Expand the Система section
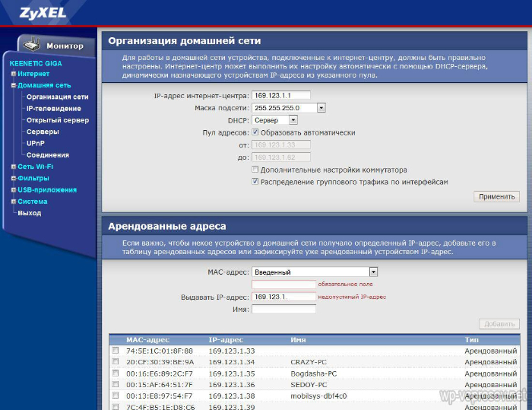The width and height of the screenshot is (532, 410). coord(14,202)
